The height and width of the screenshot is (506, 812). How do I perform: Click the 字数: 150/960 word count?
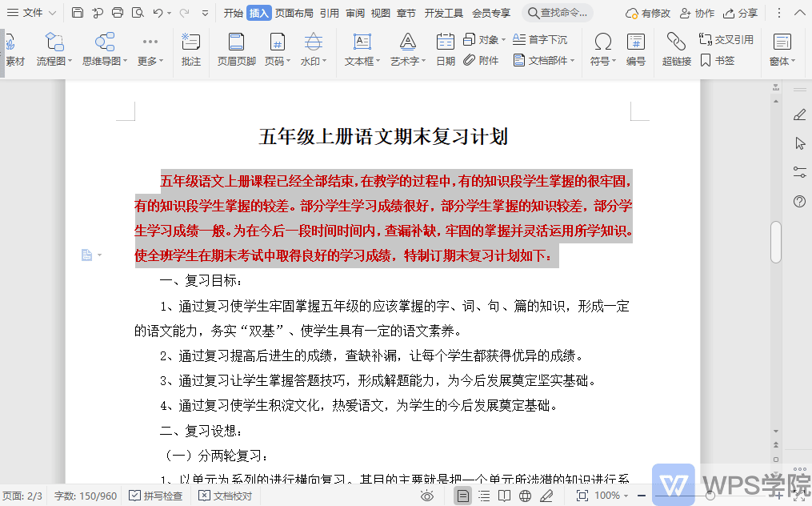86,496
